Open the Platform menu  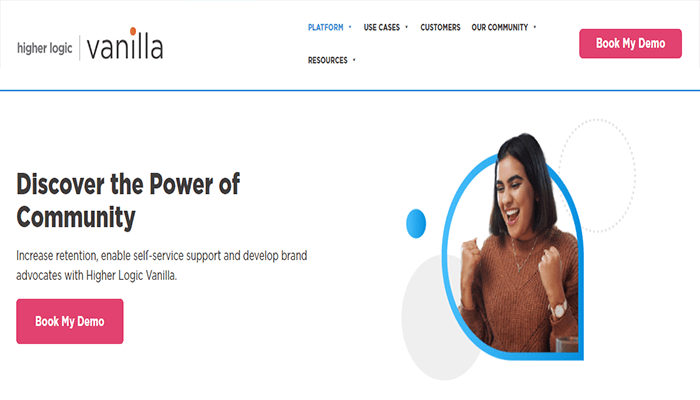tap(325, 27)
